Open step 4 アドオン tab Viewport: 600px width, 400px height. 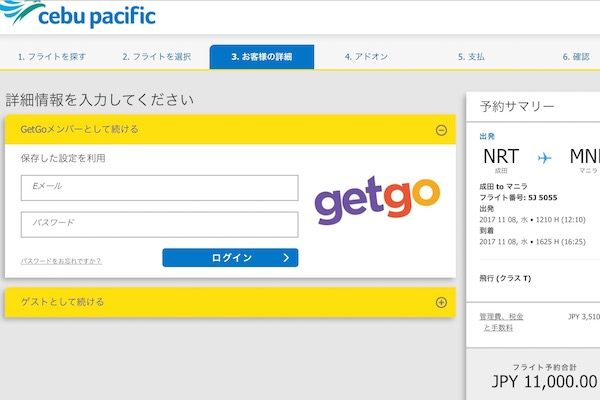(x=366, y=57)
